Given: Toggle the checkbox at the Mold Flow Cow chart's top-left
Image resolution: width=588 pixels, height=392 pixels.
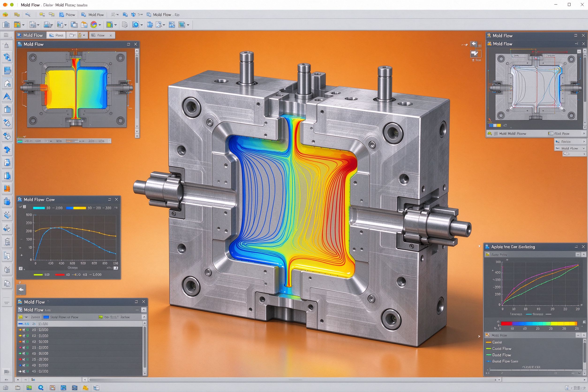Looking at the screenshot, I should (x=24, y=207).
